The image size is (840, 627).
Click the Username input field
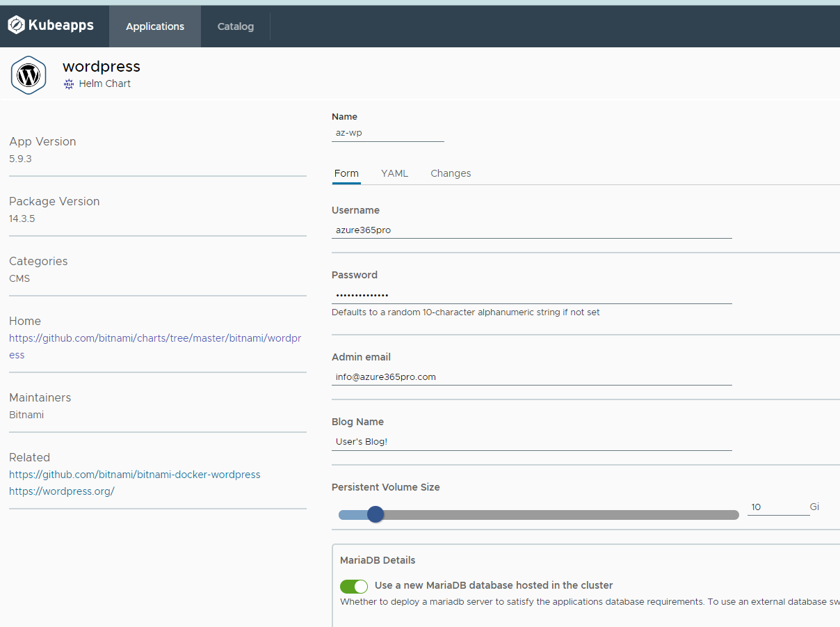[x=532, y=230]
